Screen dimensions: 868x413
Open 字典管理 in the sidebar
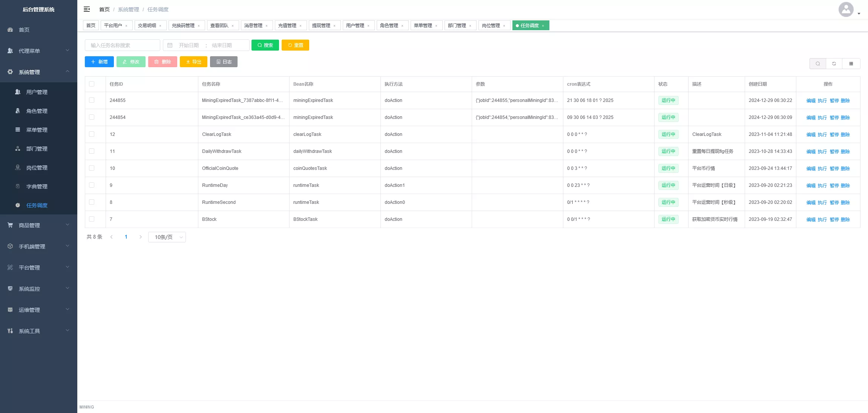[38, 186]
